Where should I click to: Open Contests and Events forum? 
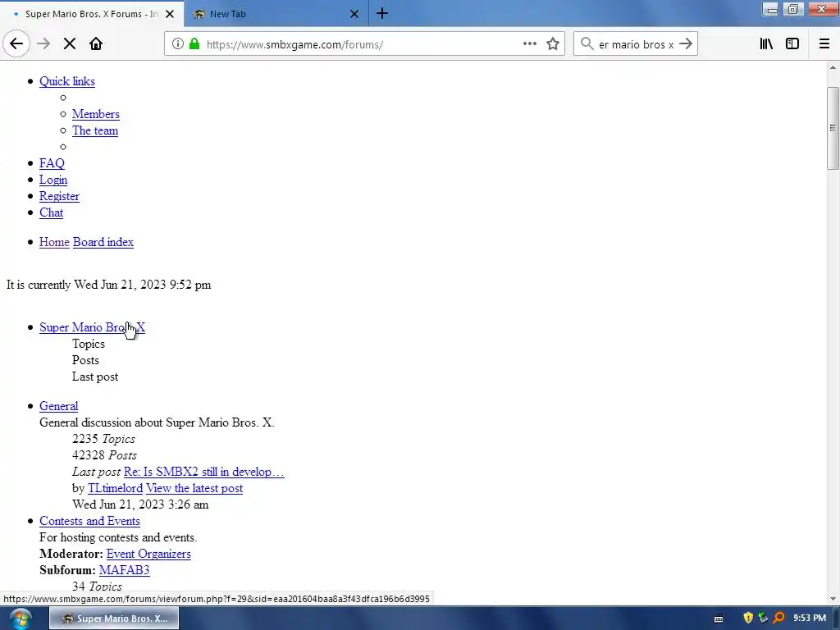89,521
